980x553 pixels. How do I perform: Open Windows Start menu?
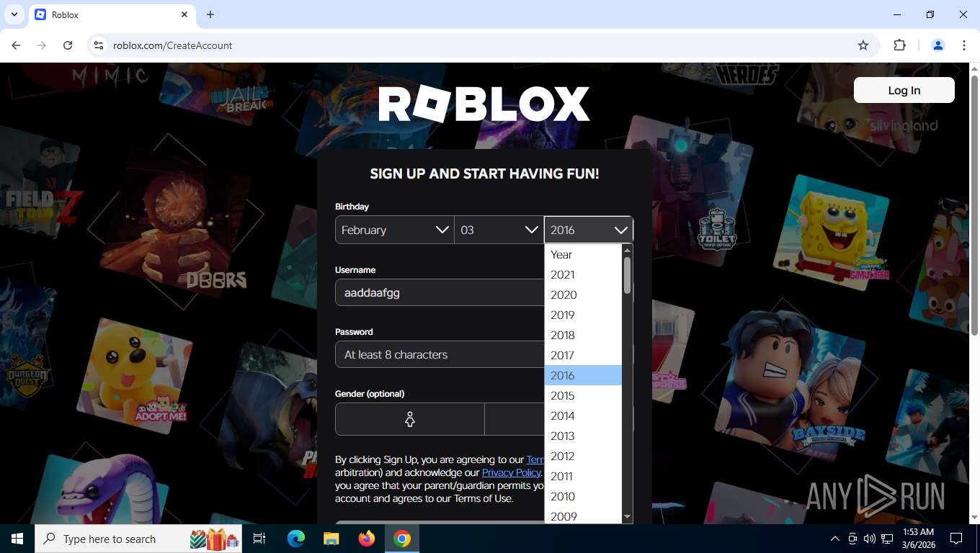coord(17,539)
